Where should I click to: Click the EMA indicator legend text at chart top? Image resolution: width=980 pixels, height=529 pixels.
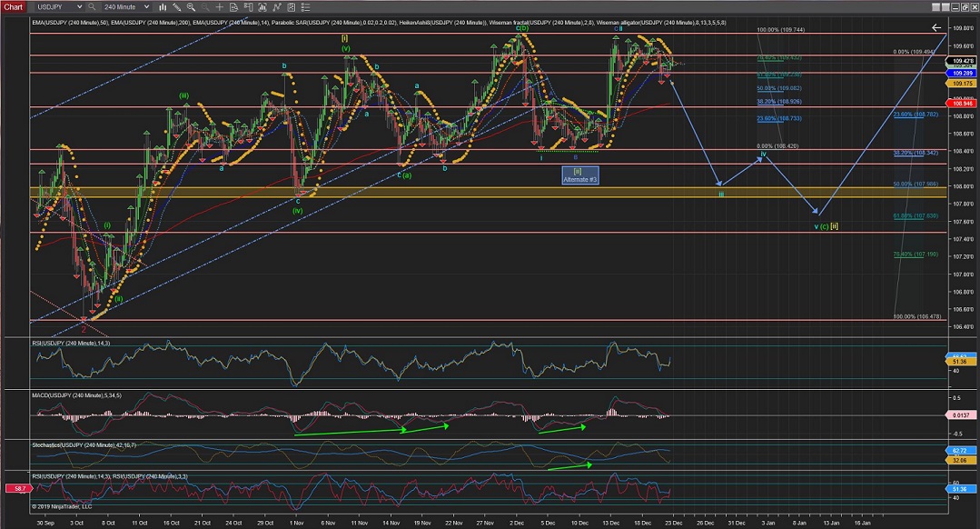click(x=379, y=23)
